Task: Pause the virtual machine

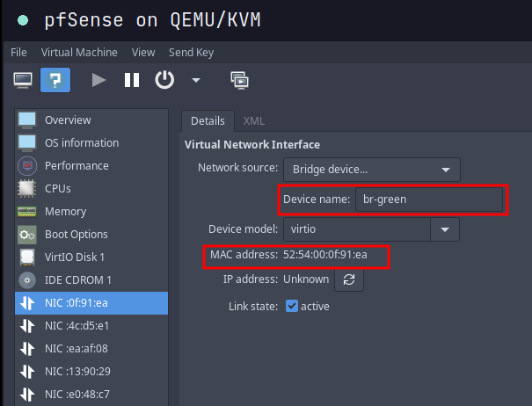Action: coord(132,80)
